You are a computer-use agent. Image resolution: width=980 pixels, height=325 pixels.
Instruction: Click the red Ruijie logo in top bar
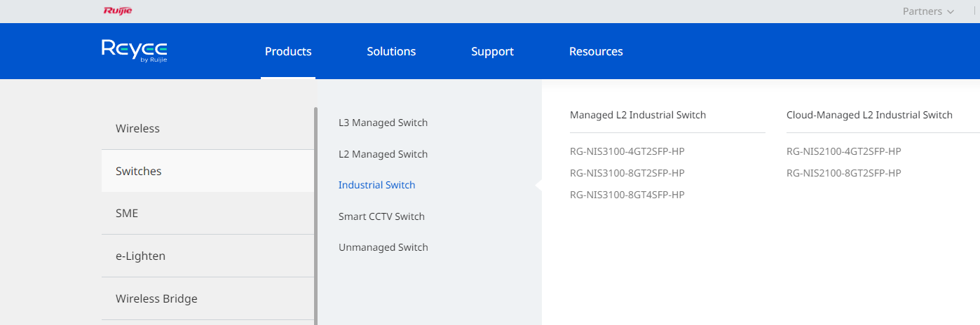(117, 11)
